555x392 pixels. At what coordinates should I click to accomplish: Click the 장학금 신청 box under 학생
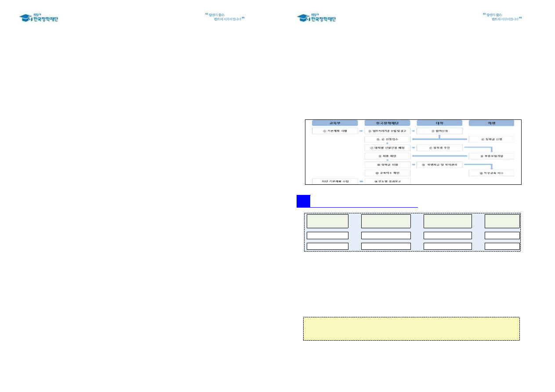(x=491, y=139)
